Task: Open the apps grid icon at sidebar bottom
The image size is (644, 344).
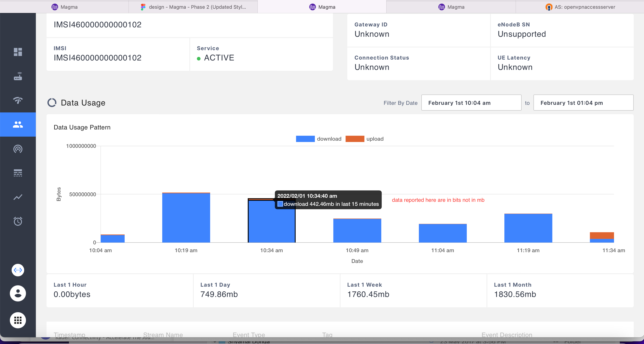Action: click(x=18, y=320)
